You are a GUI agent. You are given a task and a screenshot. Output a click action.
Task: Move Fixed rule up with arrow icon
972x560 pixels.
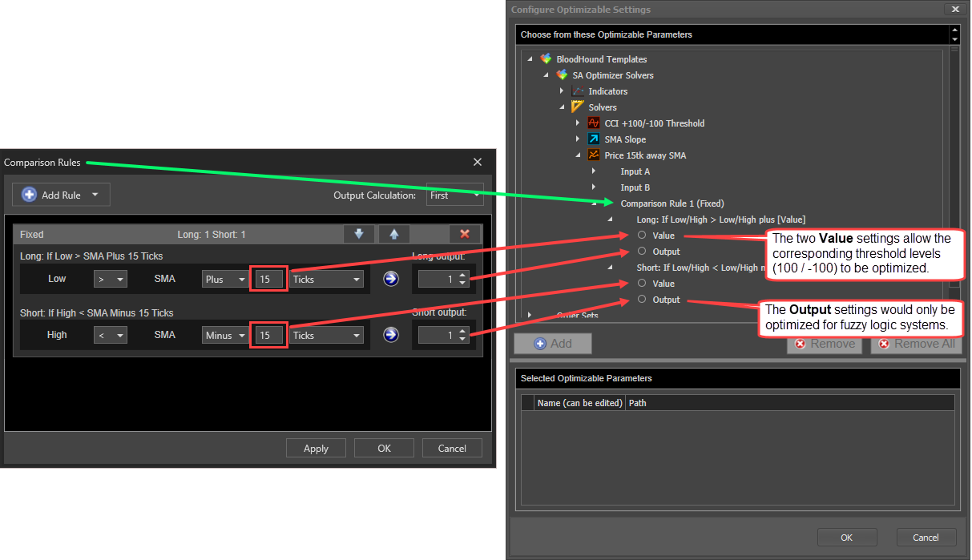tap(394, 234)
